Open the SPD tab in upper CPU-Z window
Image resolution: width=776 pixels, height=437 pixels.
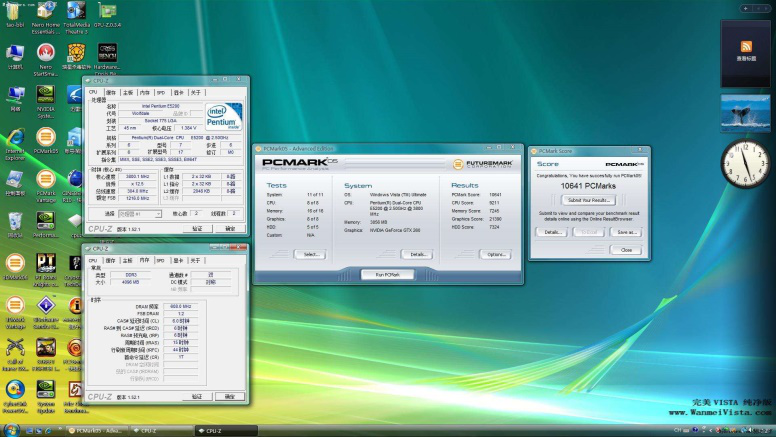tap(161, 93)
